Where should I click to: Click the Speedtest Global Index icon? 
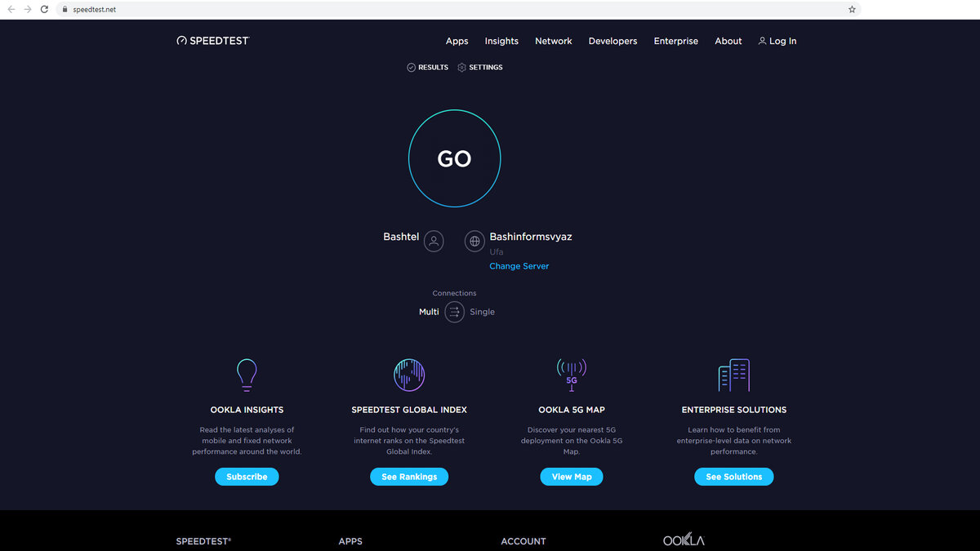(409, 375)
